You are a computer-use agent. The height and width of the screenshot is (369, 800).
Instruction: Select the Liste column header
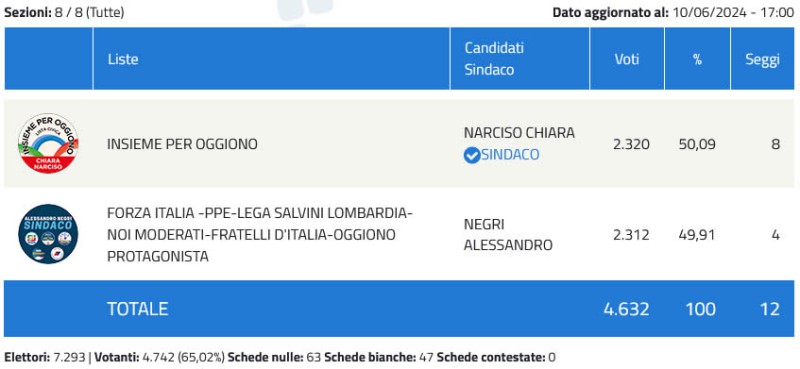click(123, 59)
